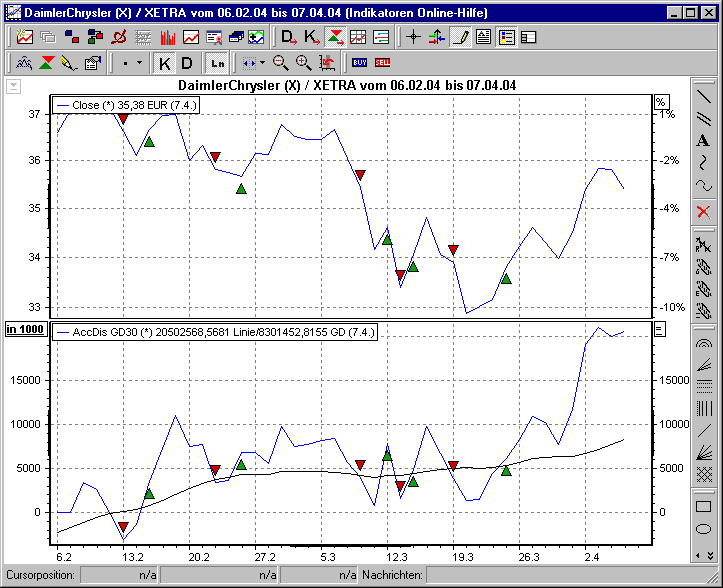Viewport: 723px width, 588px height.
Task: Pick the text annotation 'A' tool
Action: coord(703,140)
